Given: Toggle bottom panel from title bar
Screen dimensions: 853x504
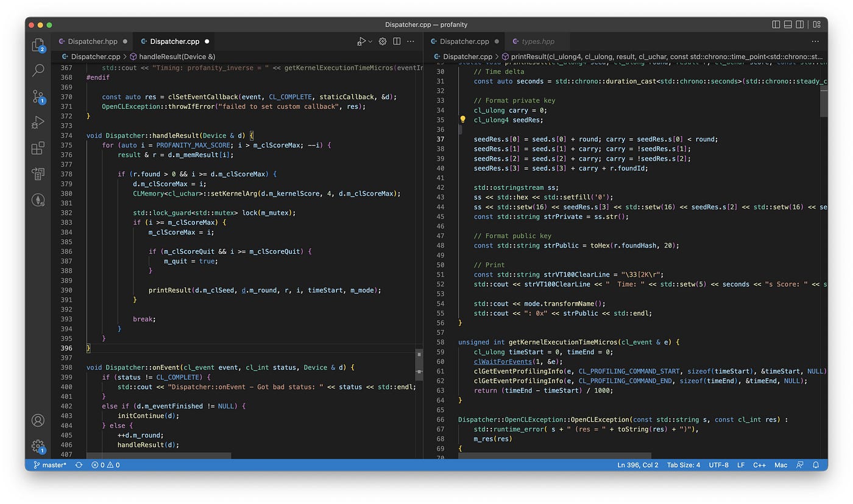Looking at the screenshot, I should click(788, 24).
